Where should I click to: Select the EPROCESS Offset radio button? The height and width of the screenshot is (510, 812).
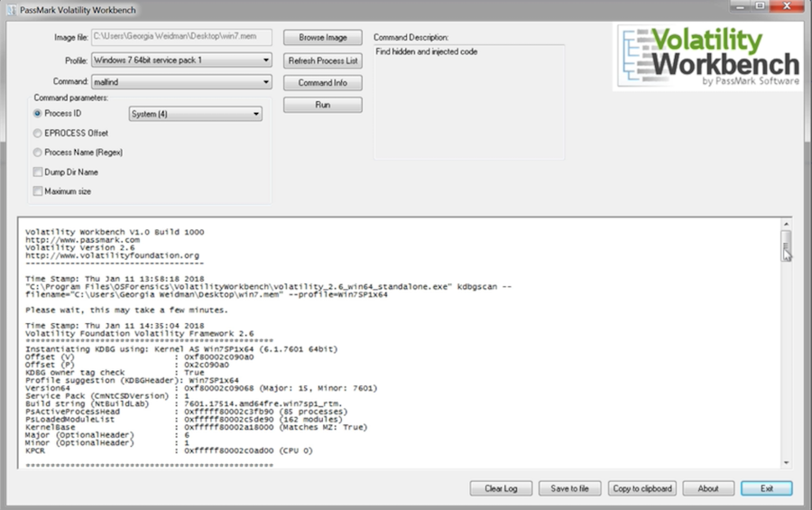click(37, 134)
